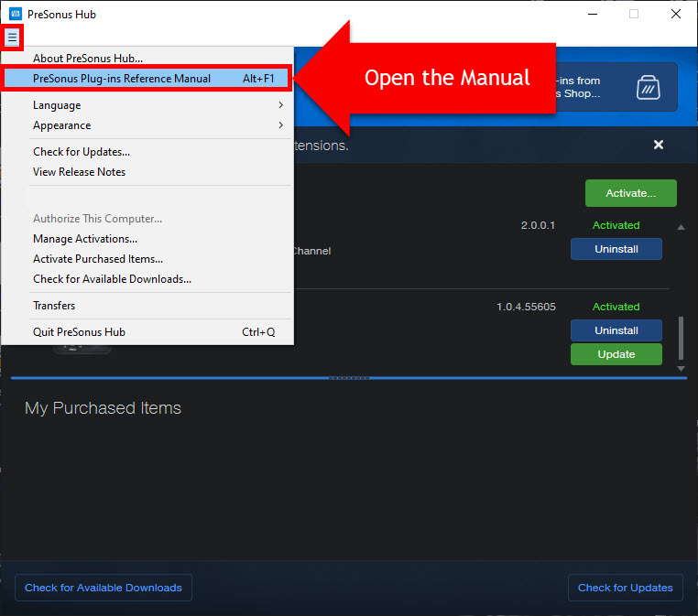Choose Check for Updates in menu
The height and width of the screenshot is (616, 698).
[82, 152]
